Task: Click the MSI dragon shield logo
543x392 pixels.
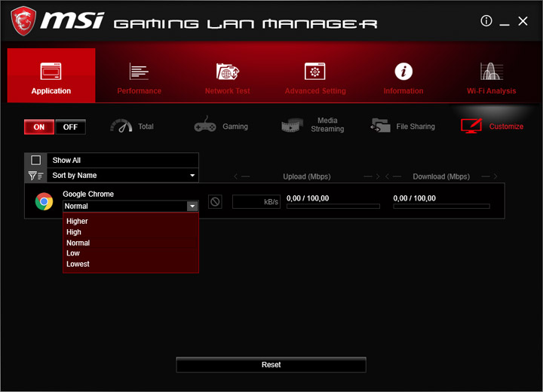Action: [23, 21]
